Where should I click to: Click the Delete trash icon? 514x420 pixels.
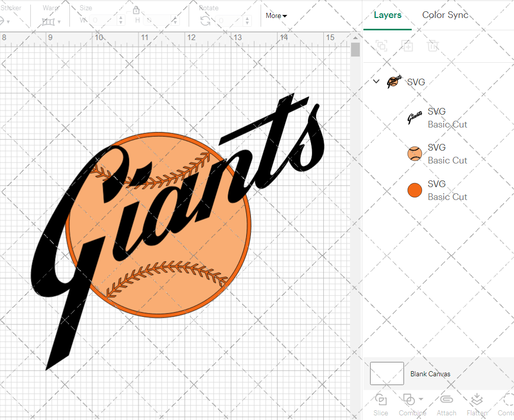point(433,46)
